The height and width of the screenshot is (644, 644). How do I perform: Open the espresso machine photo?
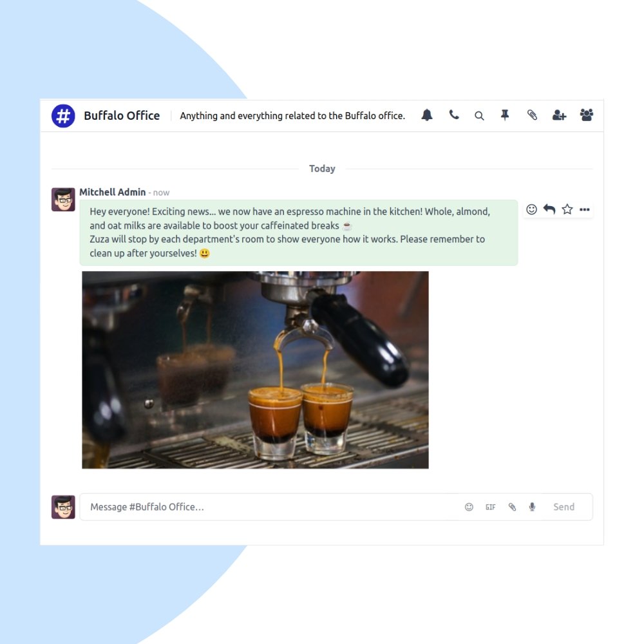[x=255, y=369]
